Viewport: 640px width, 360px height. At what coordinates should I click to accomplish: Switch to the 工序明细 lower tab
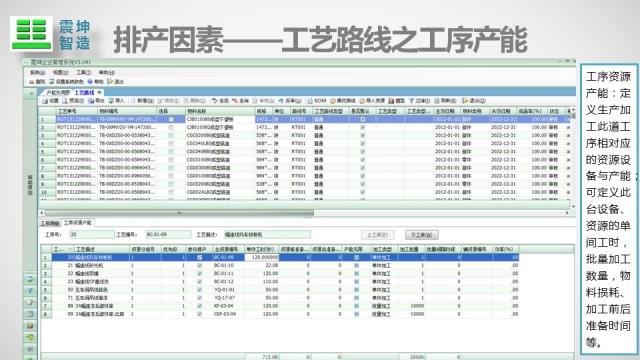50,223
